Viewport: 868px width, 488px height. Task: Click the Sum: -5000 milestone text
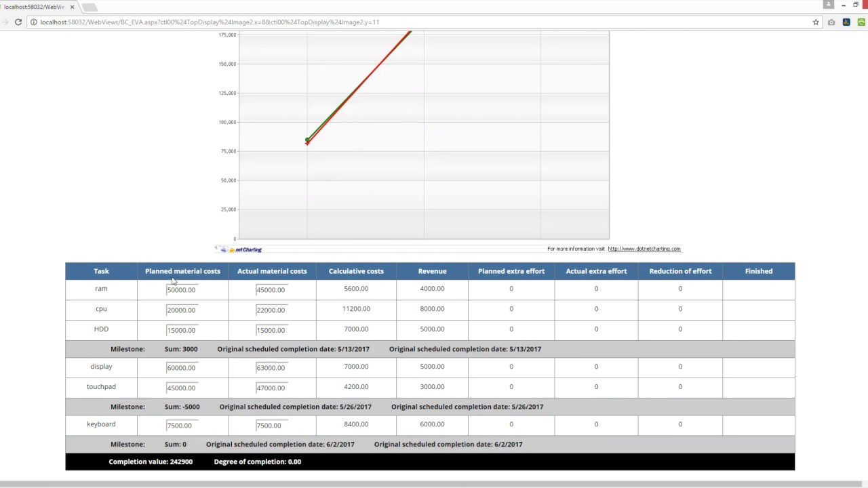pos(182,407)
